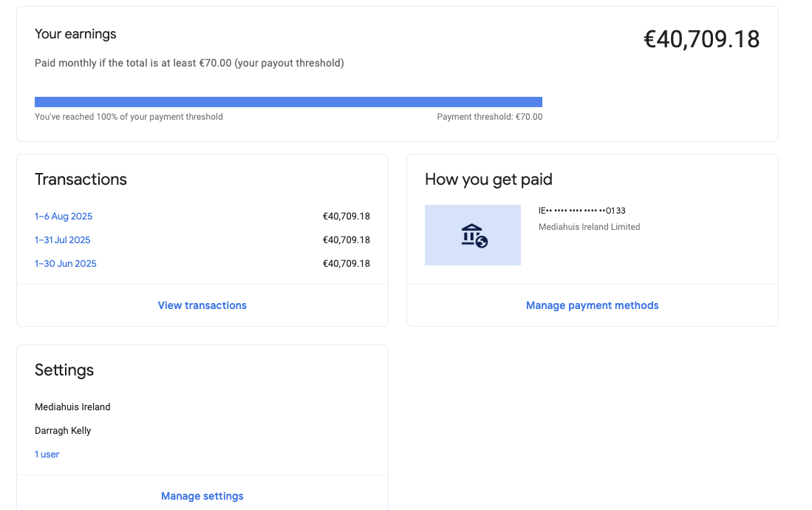Click the large total earnings amount

pos(701,40)
